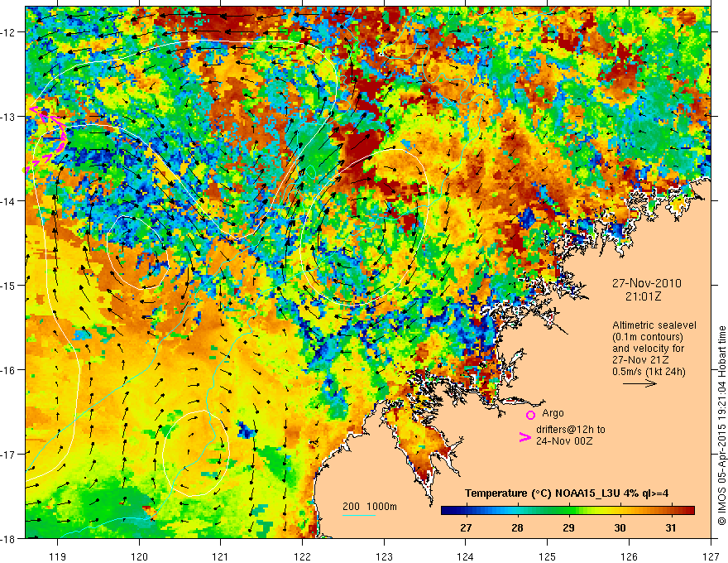Viewport: 728px width, 563px height.
Task: Click the "drifters@12h to" legend text
Action: coord(571,430)
